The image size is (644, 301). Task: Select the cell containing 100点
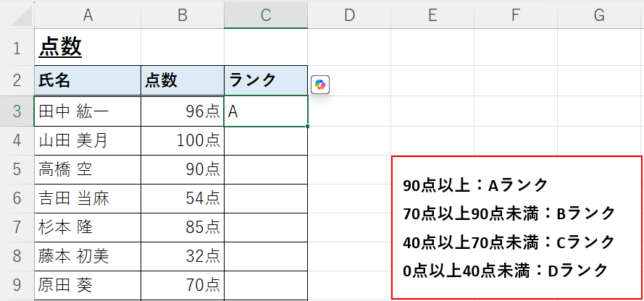pos(183,141)
